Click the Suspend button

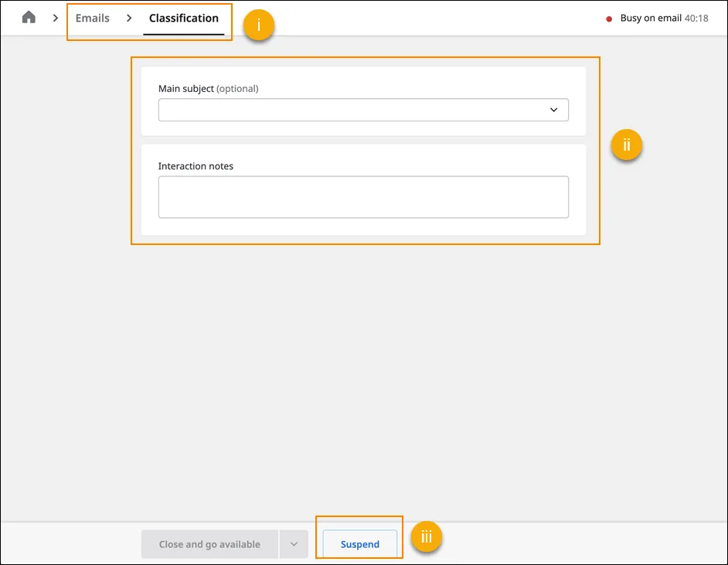click(x=360, y=544)
